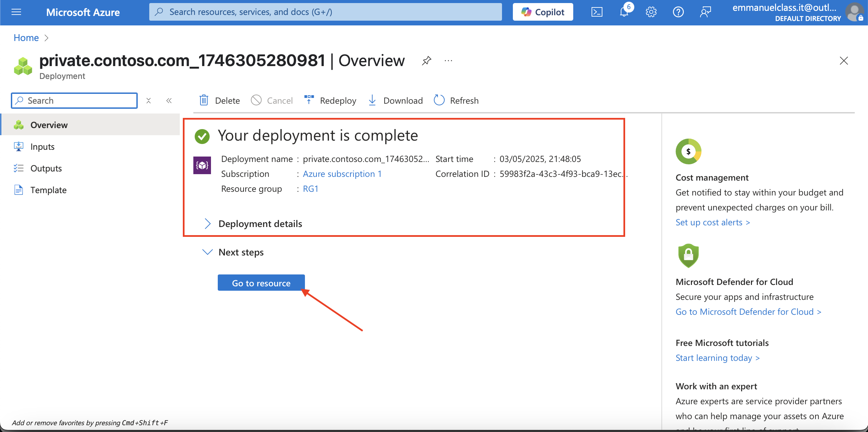Image resolution: width=868 pixels, height=432 pixels.
Task: Go to the Home breadcrumb link
Action: click(x=26, y=38)
